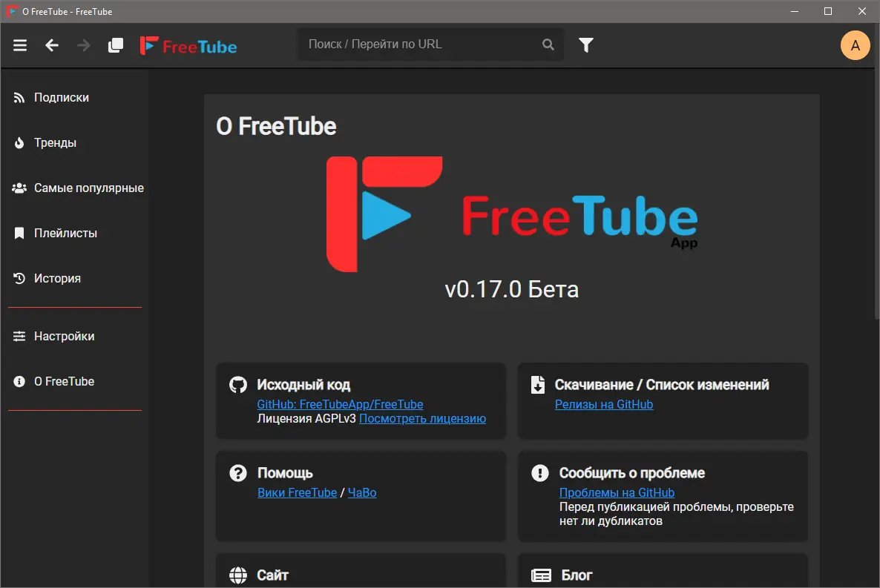Click the download file icon beside Скачивание
Screen dimensions: 880x588
point(538,385)
